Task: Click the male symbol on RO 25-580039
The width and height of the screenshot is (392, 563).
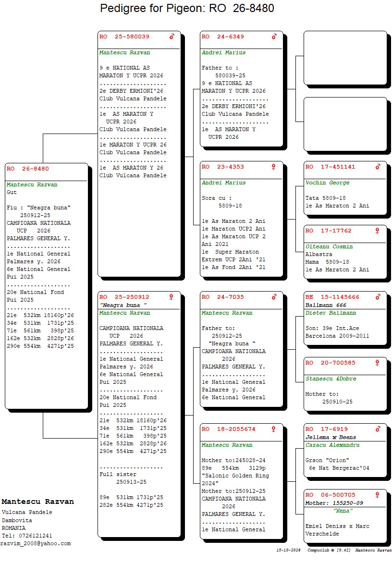Action: click(x=172, y=36)
